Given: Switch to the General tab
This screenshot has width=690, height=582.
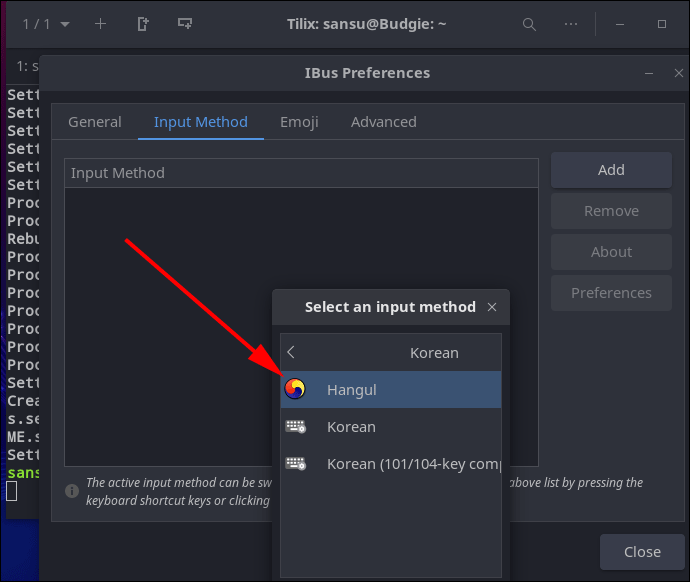Looking at the screenshot, I should (x=95, y=122).
